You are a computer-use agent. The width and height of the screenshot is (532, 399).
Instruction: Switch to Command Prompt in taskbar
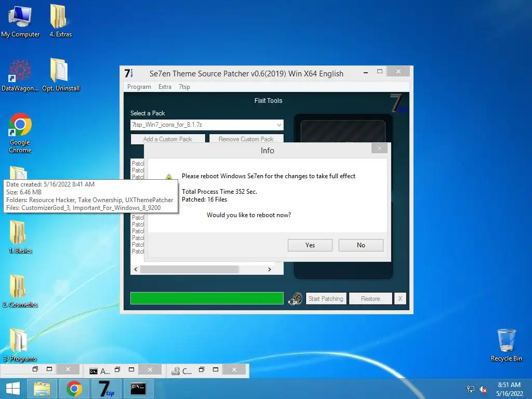coord(138,389)
